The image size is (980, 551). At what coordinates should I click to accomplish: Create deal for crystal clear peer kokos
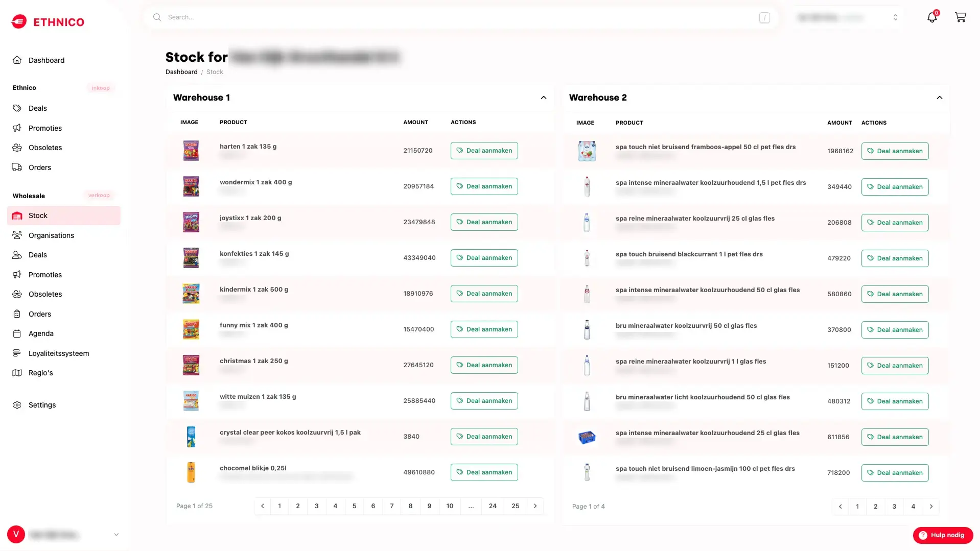click(x=484, y=437)
